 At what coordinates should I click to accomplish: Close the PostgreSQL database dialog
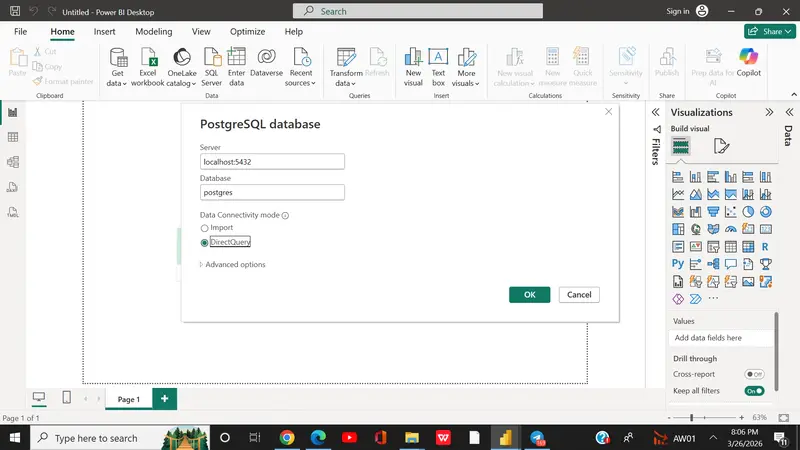(608, 112)
